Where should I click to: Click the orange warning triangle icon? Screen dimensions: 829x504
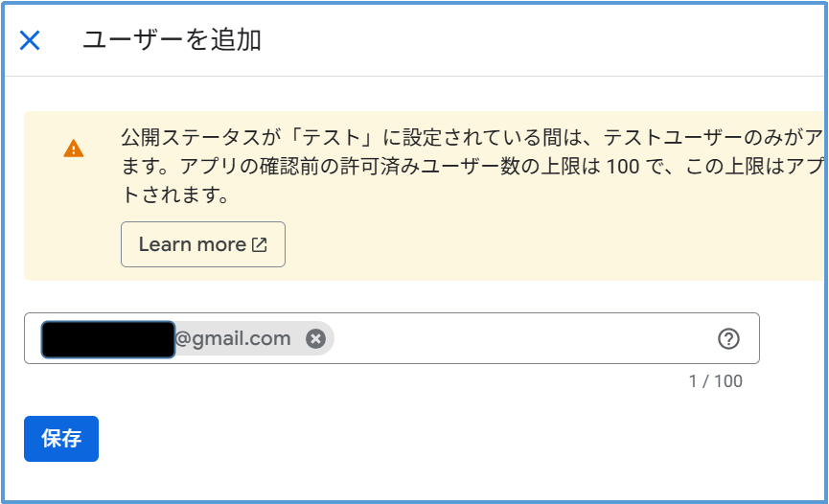click(73, 149)
